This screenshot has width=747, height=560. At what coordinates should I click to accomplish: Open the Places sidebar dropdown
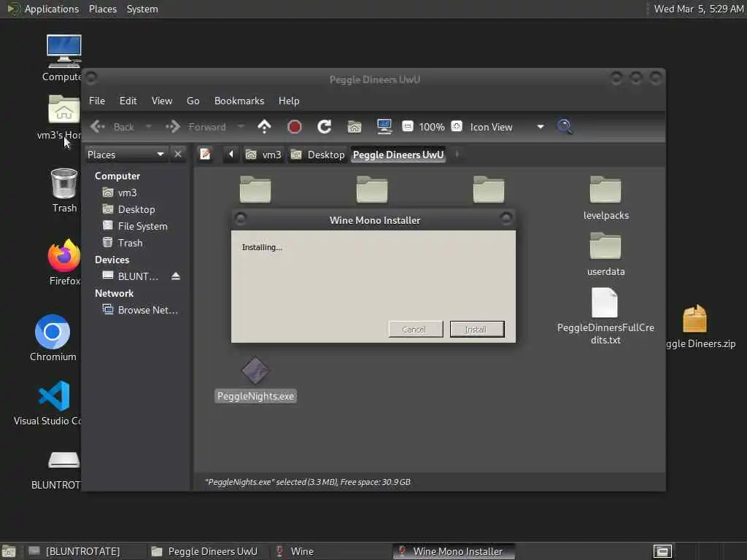click(x=126, y=155)
